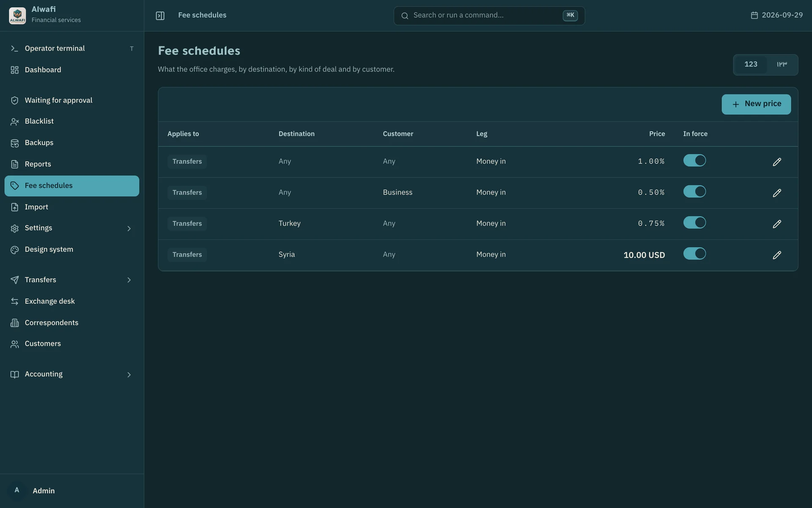This screenshot has width=812, height=508.
Task: Click the In force column header
Action: [x=695, y=134]
